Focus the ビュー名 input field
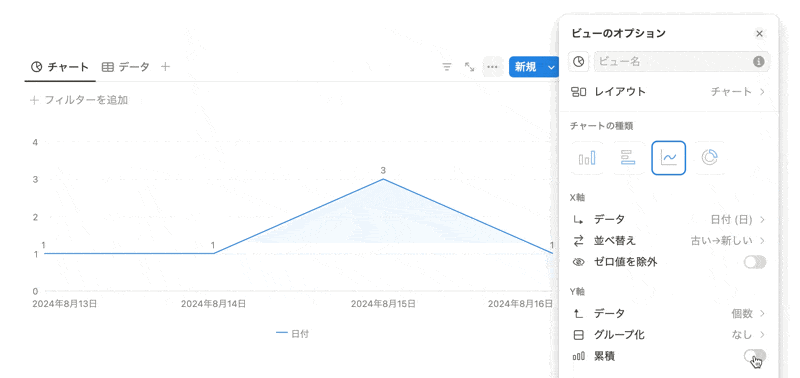The width and height of the screenshot is (800, 378). tap(682, 61)
